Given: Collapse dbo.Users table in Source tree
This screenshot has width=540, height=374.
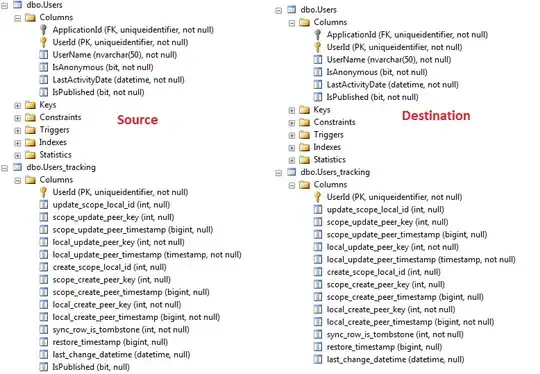Looking at the screenshot, I should tap(4, 5).
